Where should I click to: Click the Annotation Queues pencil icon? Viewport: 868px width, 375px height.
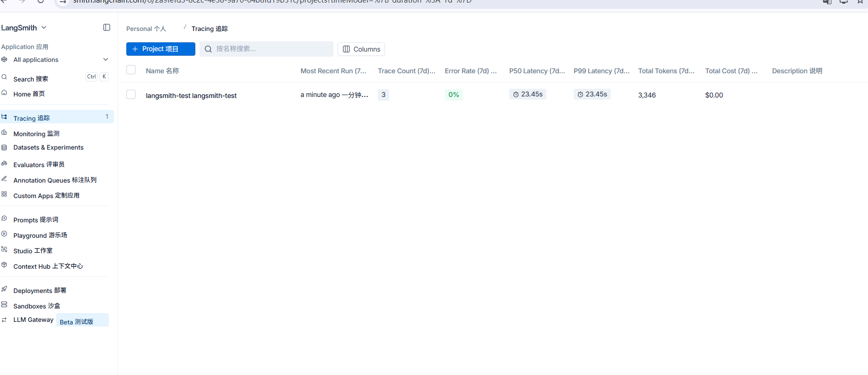click(x=4, y=178)
